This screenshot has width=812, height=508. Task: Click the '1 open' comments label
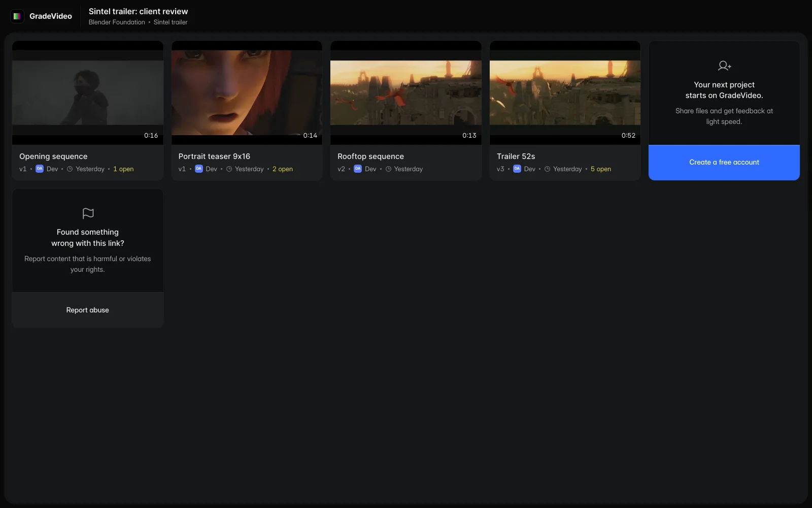pos(123,169)
